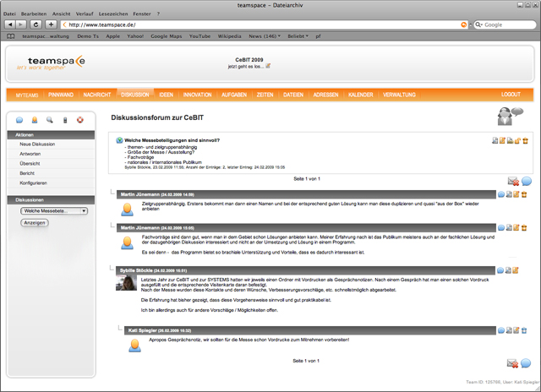This screenshot has width=541, height=392.
Task: Click LOGOUT in the orange navigation bar
Action: tap(511, 95)
